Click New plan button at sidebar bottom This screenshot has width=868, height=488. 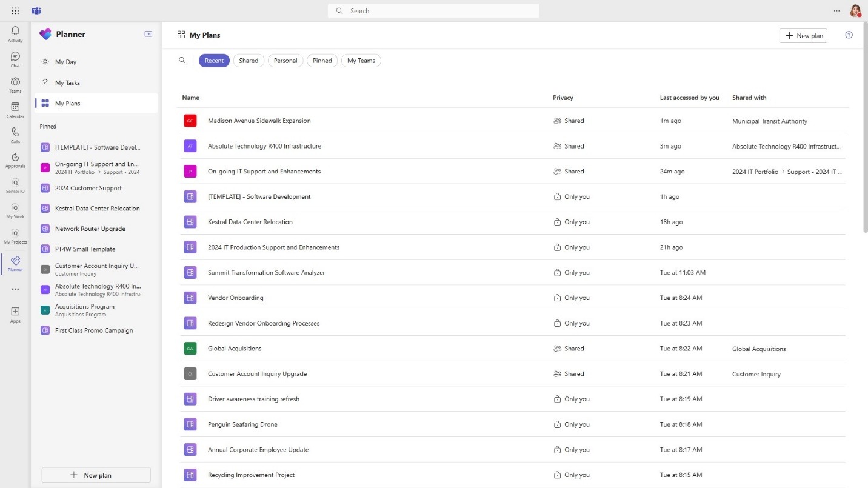[96, 475]
